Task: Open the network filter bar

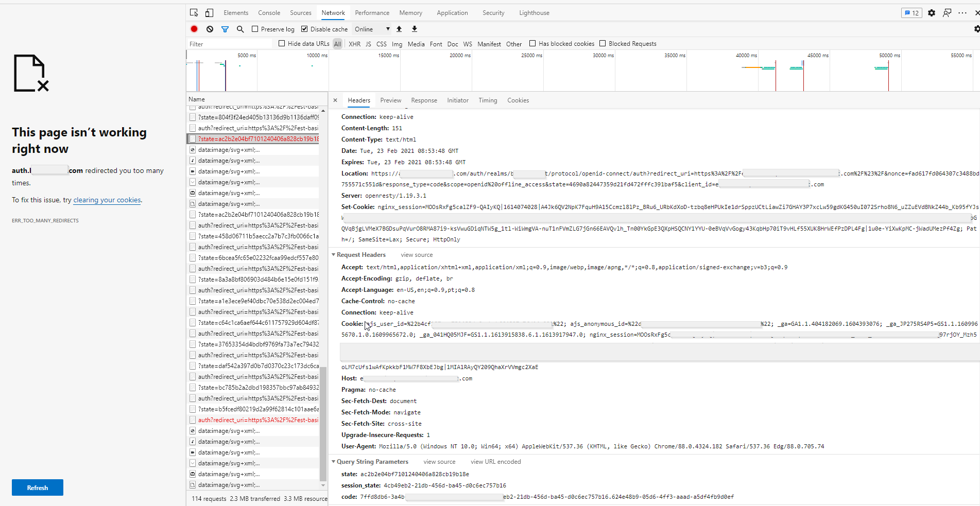Action: point(225,29)
